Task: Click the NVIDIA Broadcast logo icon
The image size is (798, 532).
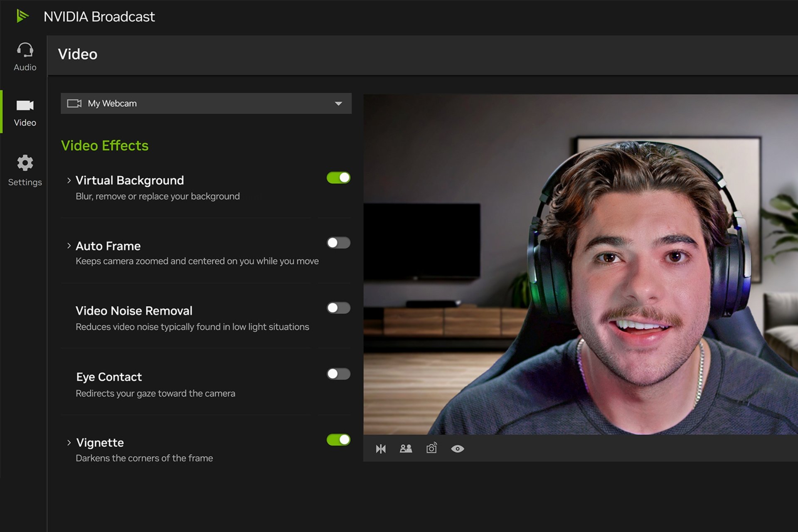Action: click(22, 16)
